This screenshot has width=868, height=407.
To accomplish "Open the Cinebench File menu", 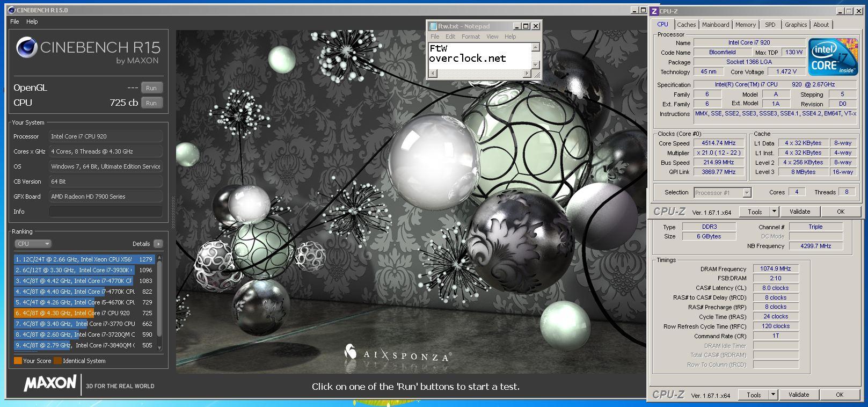I will point(15,21).
